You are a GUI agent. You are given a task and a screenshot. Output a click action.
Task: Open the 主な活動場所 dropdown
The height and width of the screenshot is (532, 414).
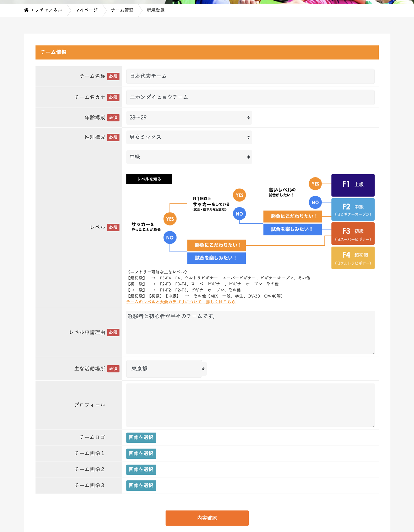(166, 369)
